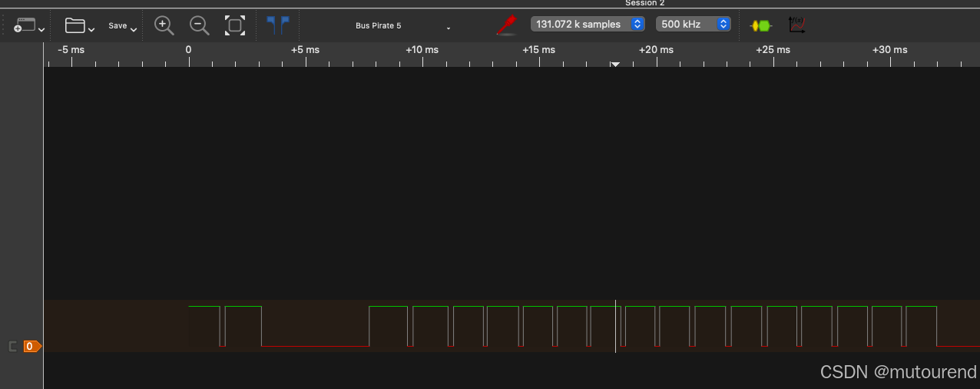The width and height of the screenshot is (980, 389).
Task: Click the -5 ms ruler label
Action: click(71, 50)
